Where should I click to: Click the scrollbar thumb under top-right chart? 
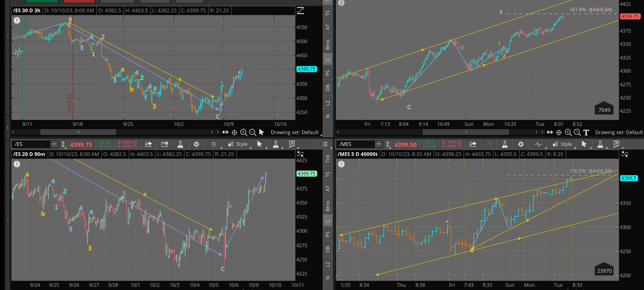tap(466, 132)
